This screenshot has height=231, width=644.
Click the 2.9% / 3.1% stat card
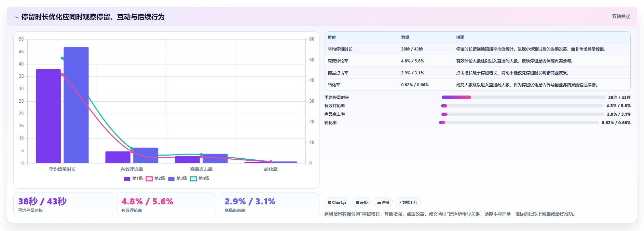270,205
